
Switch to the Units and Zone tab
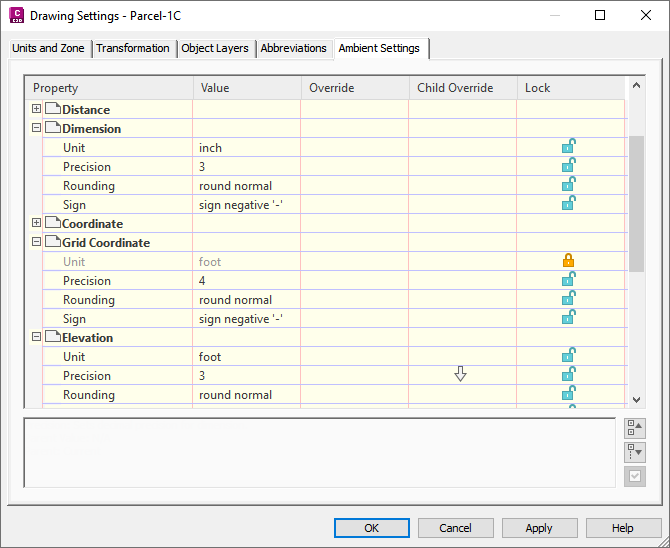pos(48,48)
